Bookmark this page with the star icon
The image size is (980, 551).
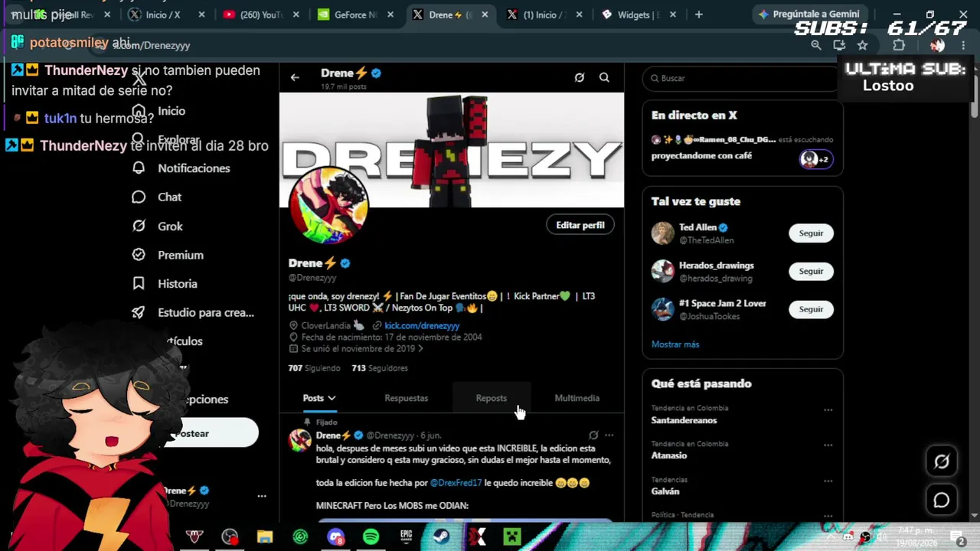[x=862, y=45]
